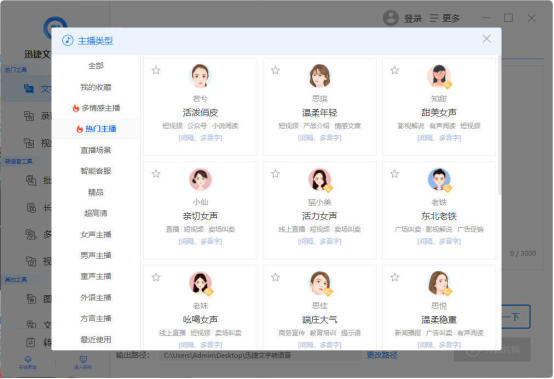Click the fire icon next to 多情感主播
This screenshot has height=379, width=554.
pyautogui.click(x=76, y=108)
